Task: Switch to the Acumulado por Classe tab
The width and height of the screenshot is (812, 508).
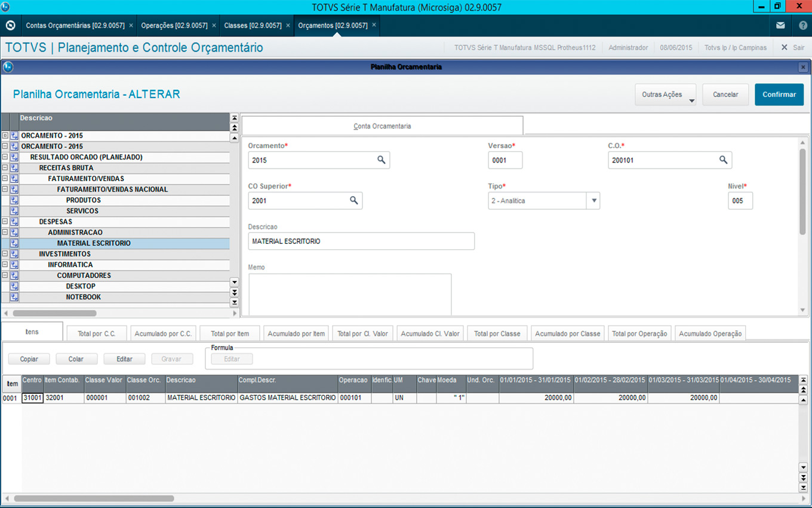Action: coord(567,333)
